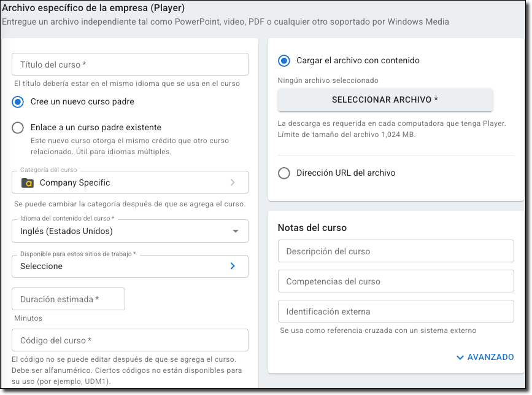Viewport: 532px width, 395px height.
Task: Click into the Código del curso field
Action: click(130, 340)
